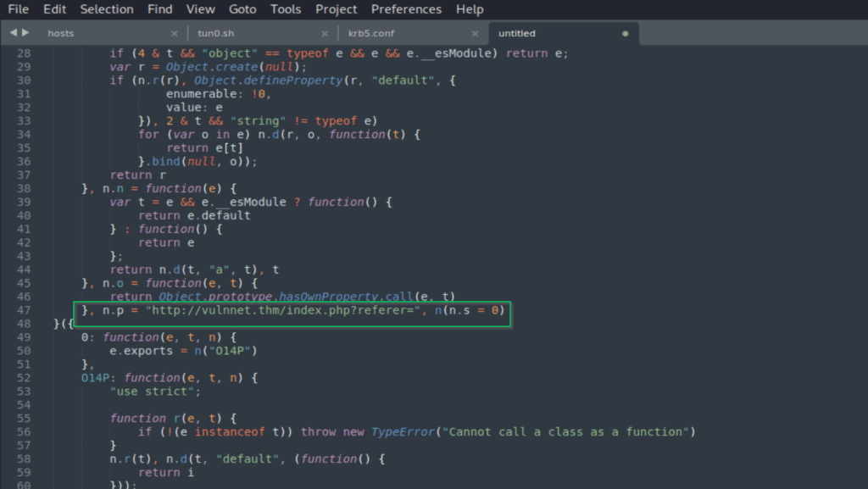Screen dimensions: 868x489
Task: Click "instanceof" keyword on line 56
Action: (230, 432)
